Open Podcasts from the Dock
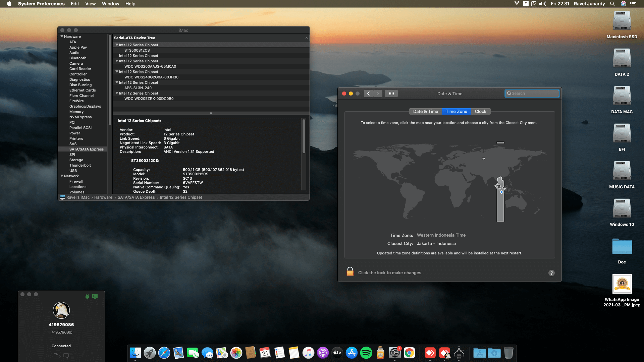Screen dimensions: 644x362 323,353
